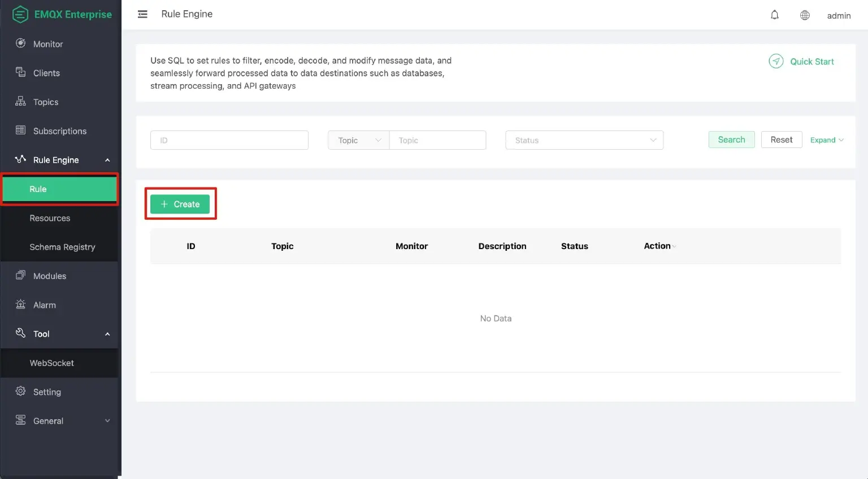Open the Status filter dropdown

tap(584, 140)
